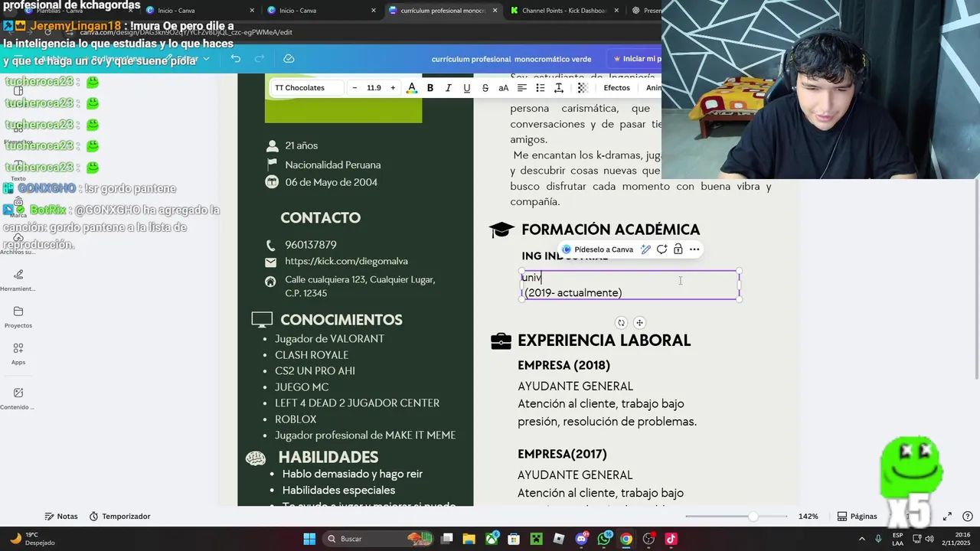Open Contenido sidebar item
Image resolution: width=980 pixels, height=551 pixels.
point(18,398)
